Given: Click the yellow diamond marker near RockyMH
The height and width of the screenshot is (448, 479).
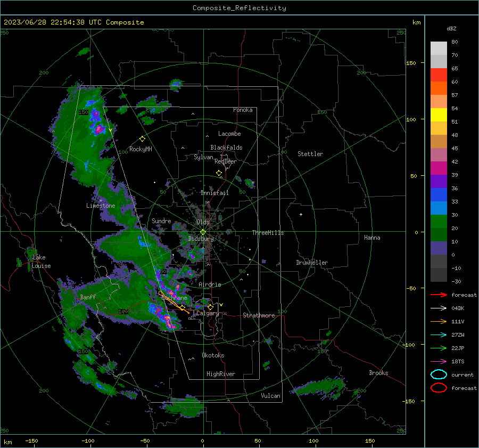Looking at the screenshot, I should pos(142,139).
